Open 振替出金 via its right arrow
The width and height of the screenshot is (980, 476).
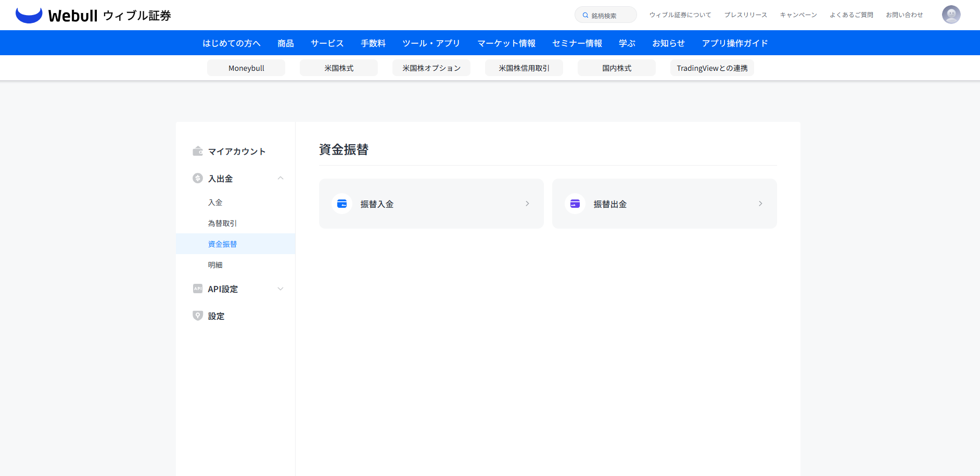point(760,204)
